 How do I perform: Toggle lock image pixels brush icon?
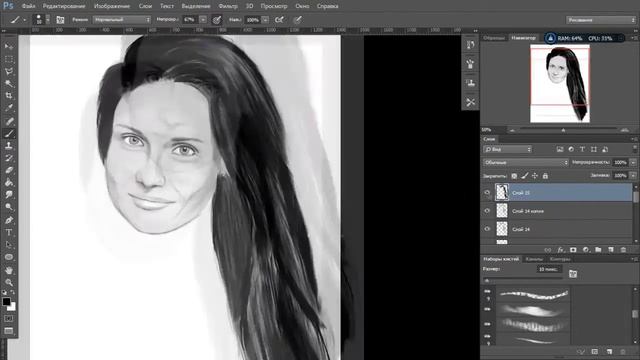tap(525, 176)
